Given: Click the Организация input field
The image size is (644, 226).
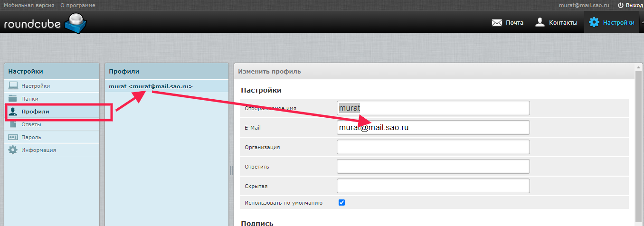Looking at the screenshot, I should pos(433,147).
